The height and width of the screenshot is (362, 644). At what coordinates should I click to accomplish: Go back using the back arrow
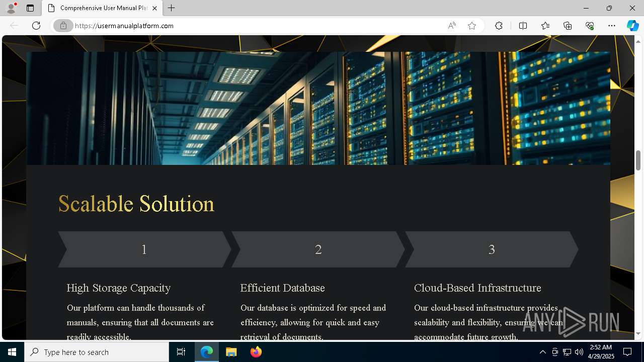[x=14, y=26]
